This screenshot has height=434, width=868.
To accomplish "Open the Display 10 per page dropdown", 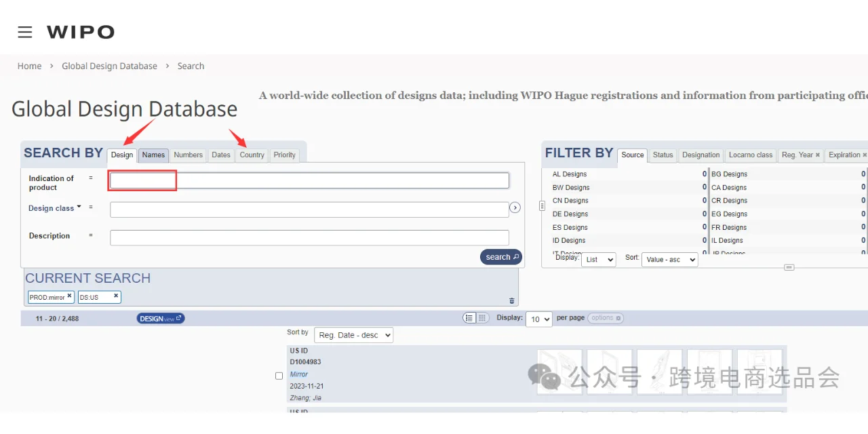I will 539,319.
